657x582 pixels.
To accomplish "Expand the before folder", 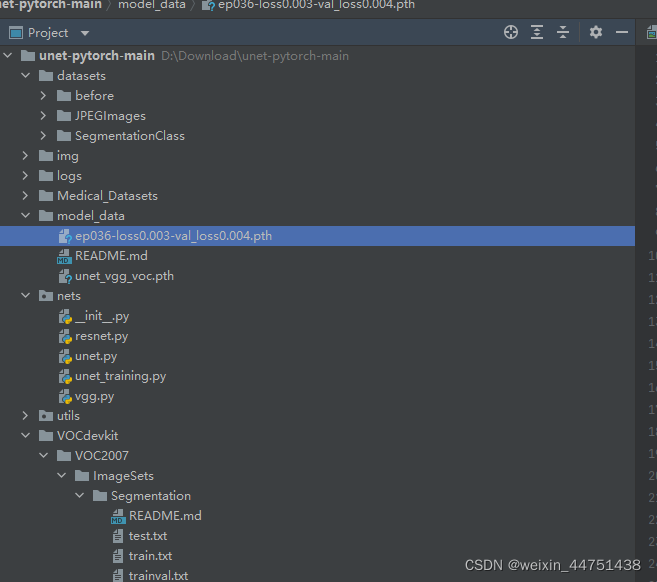I will (x=43, y=96).
